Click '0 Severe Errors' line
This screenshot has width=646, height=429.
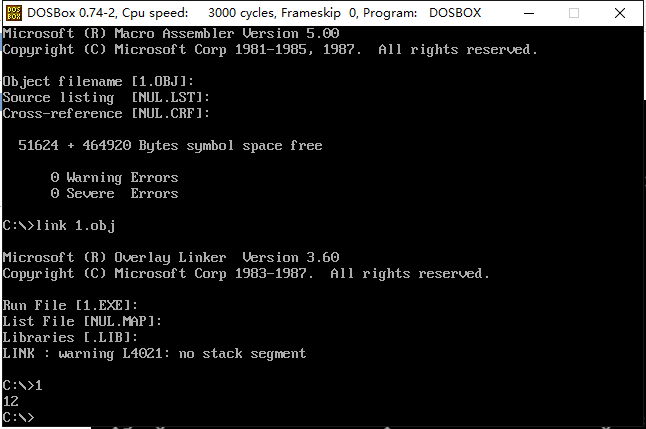(114, 193)
